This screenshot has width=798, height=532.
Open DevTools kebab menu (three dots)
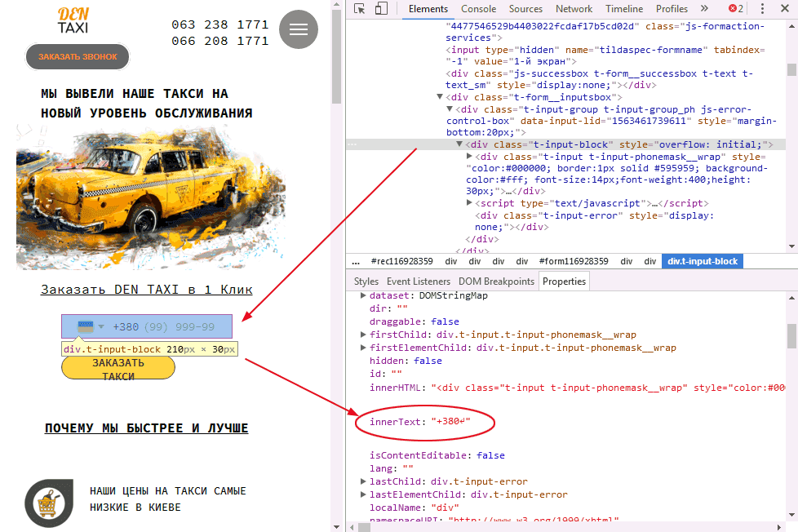(x=764, y=9)
